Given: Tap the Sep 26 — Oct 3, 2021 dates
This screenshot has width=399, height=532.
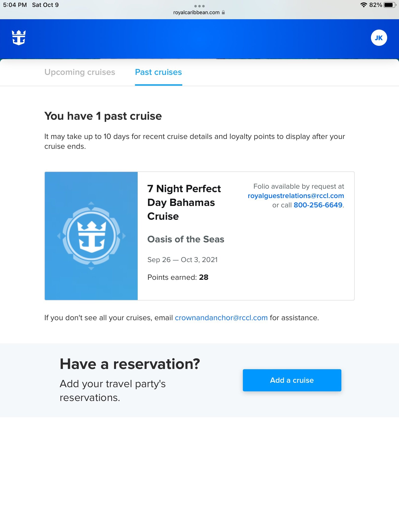Looking at the screenshot, I should 183,260.
